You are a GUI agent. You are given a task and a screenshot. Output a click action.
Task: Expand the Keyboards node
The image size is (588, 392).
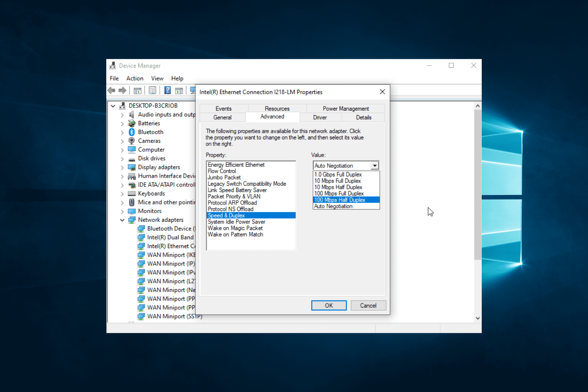click(x=122, y=194)
